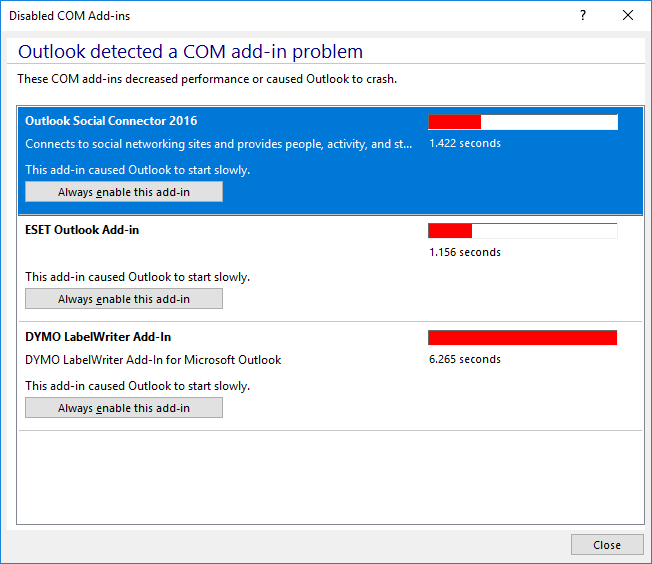The height and width of the screenshot is (564, 652).
Task: Click 'These COM add-ins decreased performance' text
Action: point(207,79)
